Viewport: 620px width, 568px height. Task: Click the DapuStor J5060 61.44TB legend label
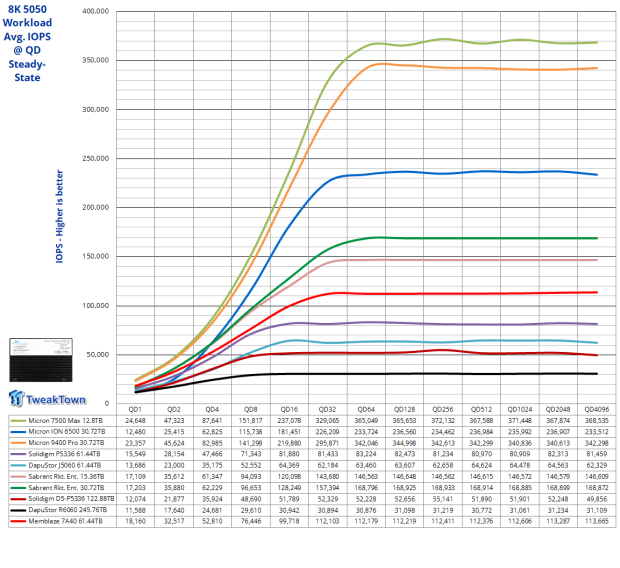click(x=65, y=465)
